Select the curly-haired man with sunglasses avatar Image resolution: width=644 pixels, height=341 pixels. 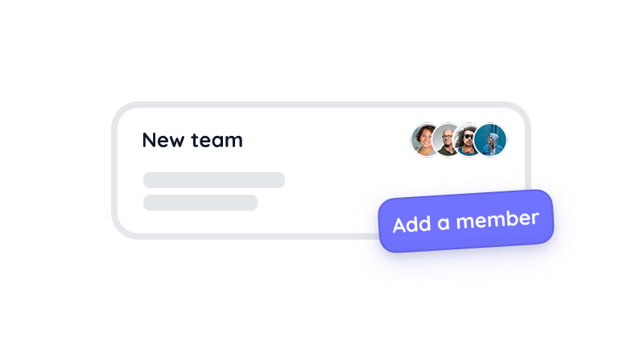(466, 140)
